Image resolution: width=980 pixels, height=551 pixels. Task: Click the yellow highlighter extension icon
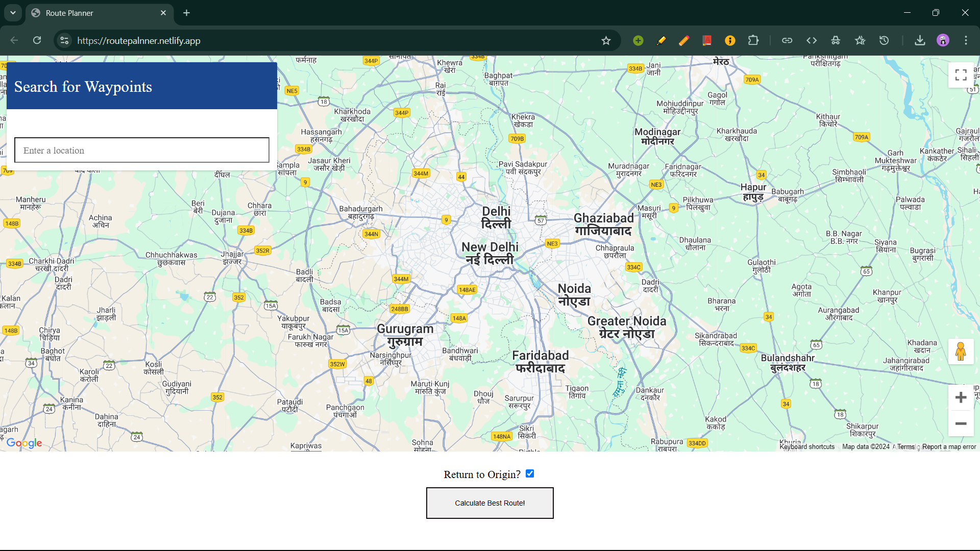coord(661,40)
